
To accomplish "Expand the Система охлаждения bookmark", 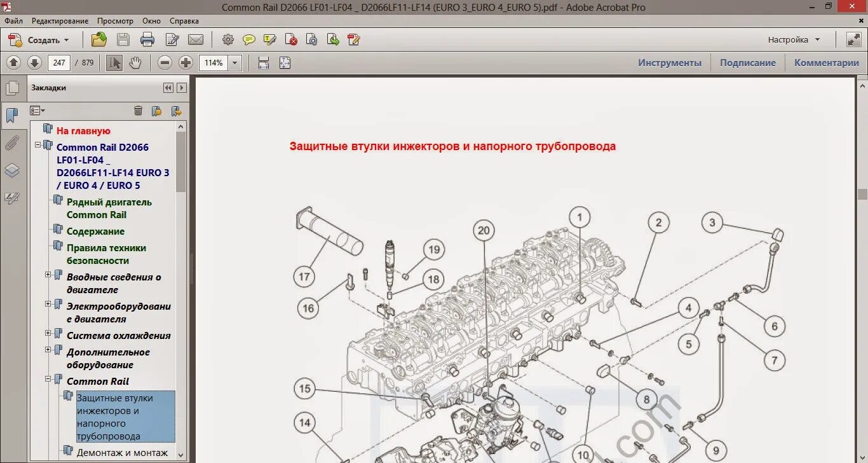I will [48, 333].
